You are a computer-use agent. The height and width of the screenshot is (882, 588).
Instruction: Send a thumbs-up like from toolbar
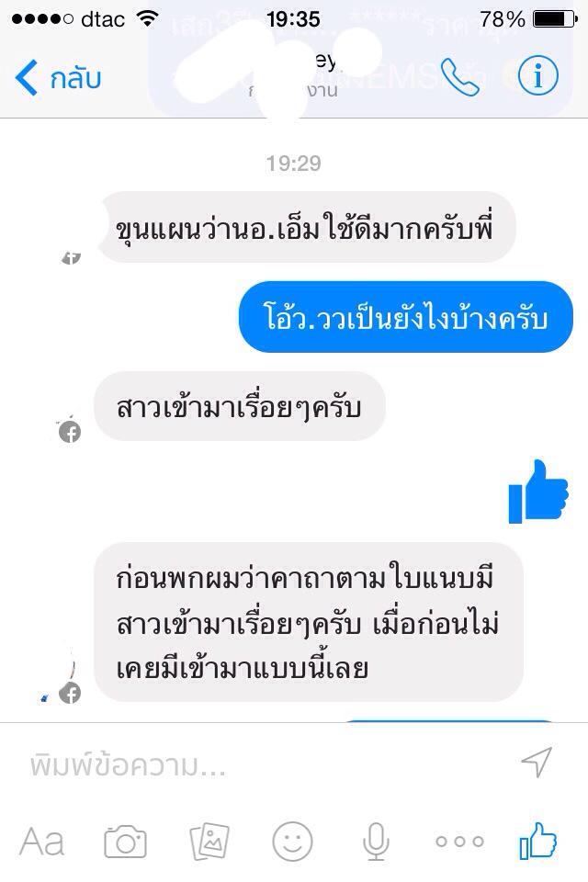pos(537,841)
